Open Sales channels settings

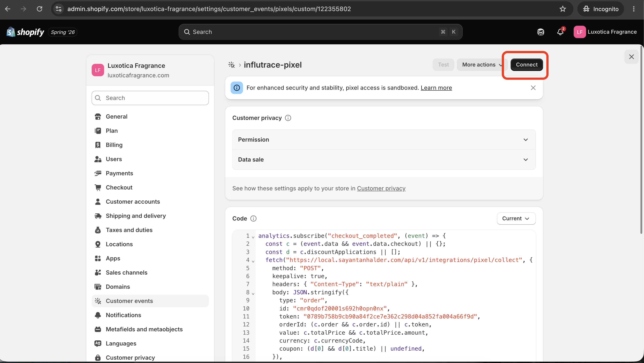(x=150, y=273)
